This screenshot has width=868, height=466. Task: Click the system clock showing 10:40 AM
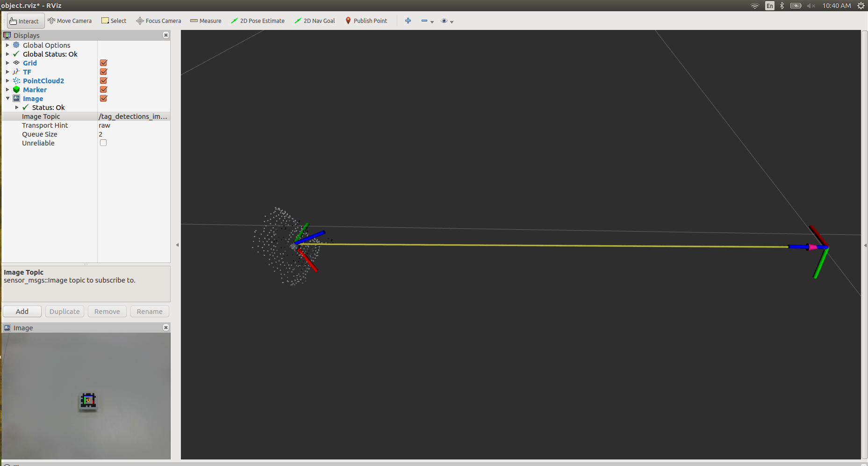pos(837,6)
